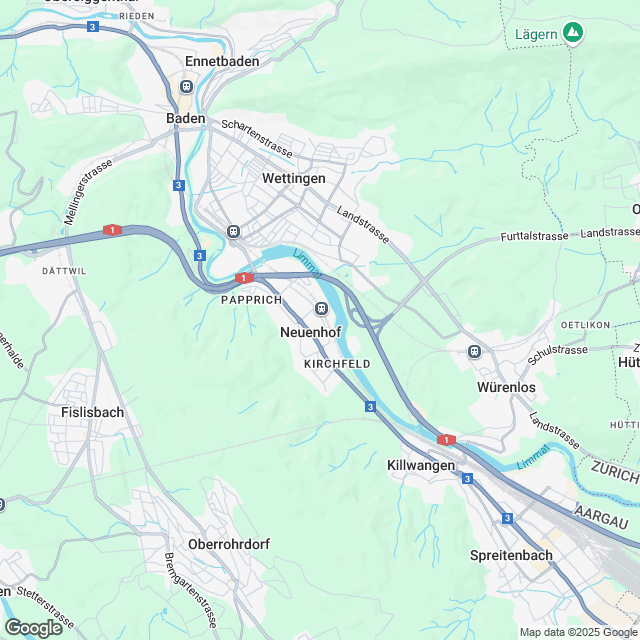Click the Lägern mountain peak marker
This screenshot has height=640, width=640.
pyautogui.click(x=573, y=32)
